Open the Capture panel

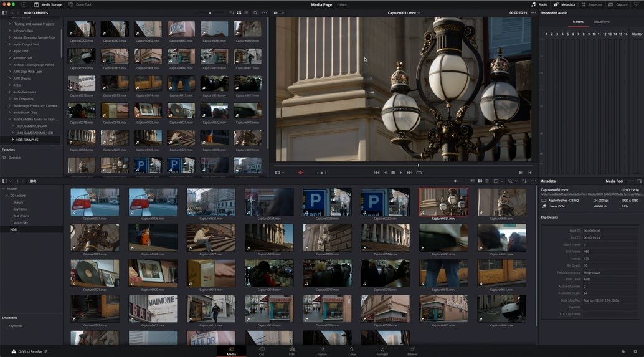click(x=618, y=4)
